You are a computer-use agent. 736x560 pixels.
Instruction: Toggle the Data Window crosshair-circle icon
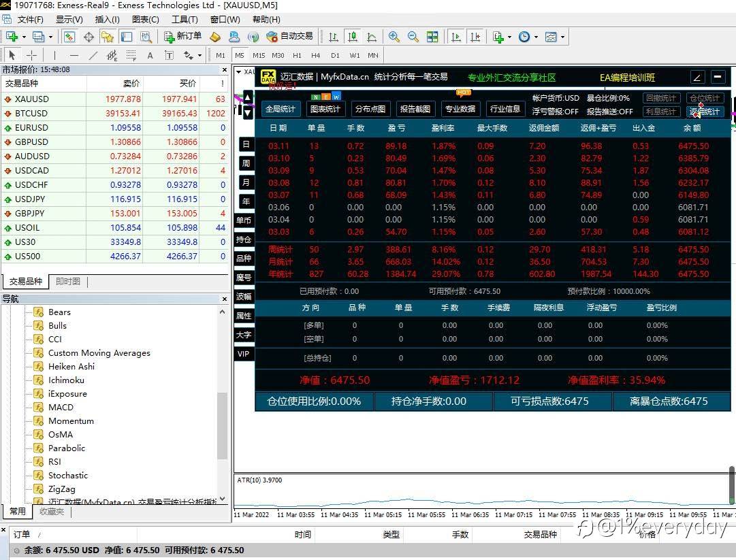tap(89, 37)
